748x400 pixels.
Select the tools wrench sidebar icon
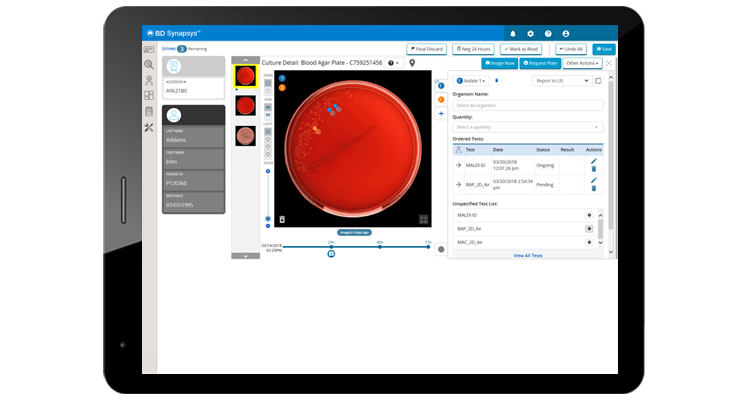click(148, 127)
